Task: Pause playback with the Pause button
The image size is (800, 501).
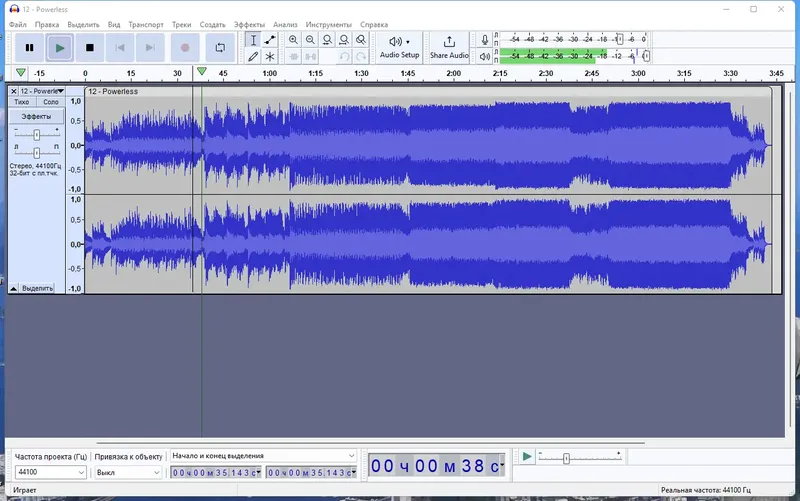Action: pos(30,48)
